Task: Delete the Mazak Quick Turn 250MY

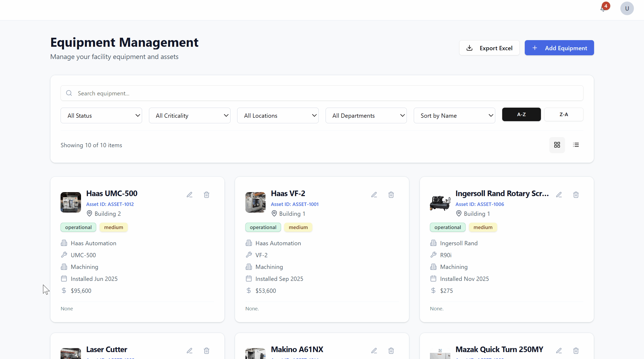Action: pyautogui.click(x=576, y=350)
